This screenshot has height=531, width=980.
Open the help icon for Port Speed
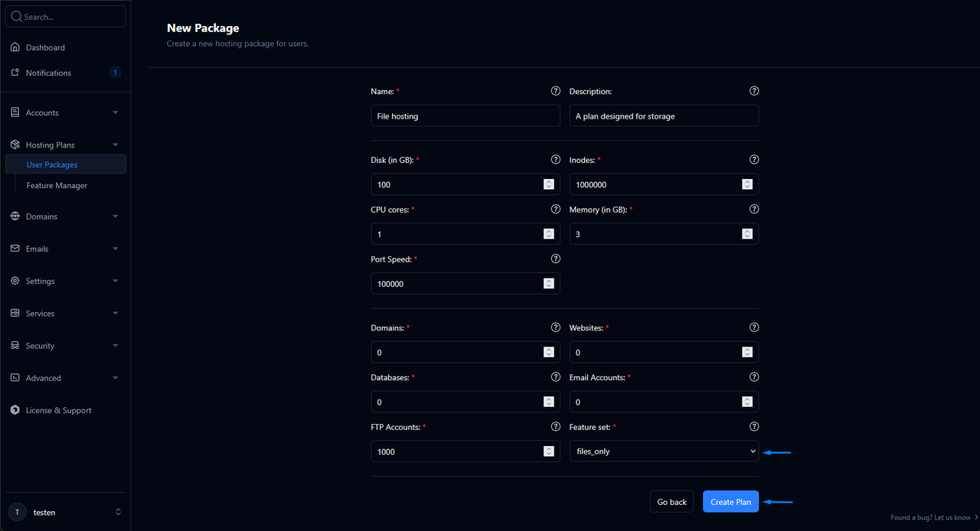[556, 259]
